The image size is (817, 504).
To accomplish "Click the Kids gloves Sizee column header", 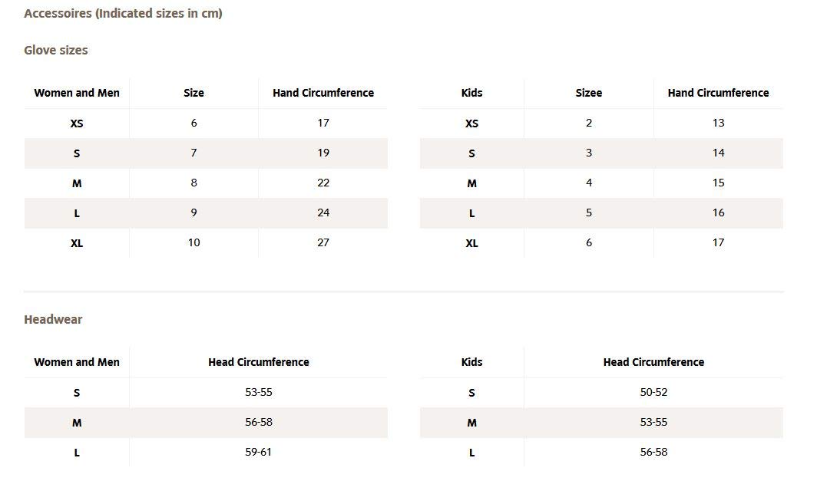I will click(589, 93).
